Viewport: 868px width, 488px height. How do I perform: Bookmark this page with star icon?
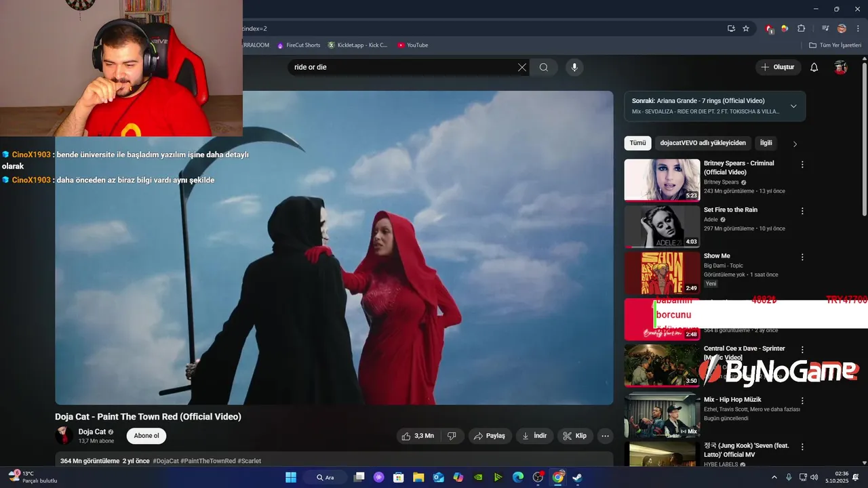[746, 28]
